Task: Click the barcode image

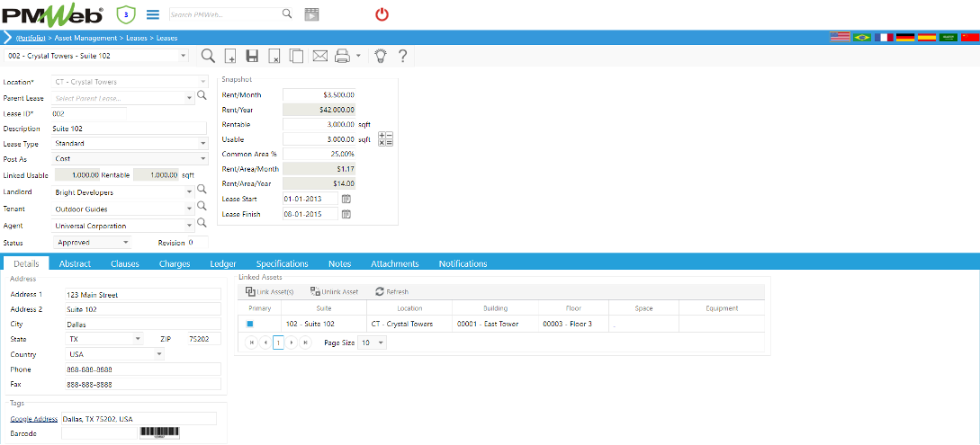Action: (x=158, y=432)
